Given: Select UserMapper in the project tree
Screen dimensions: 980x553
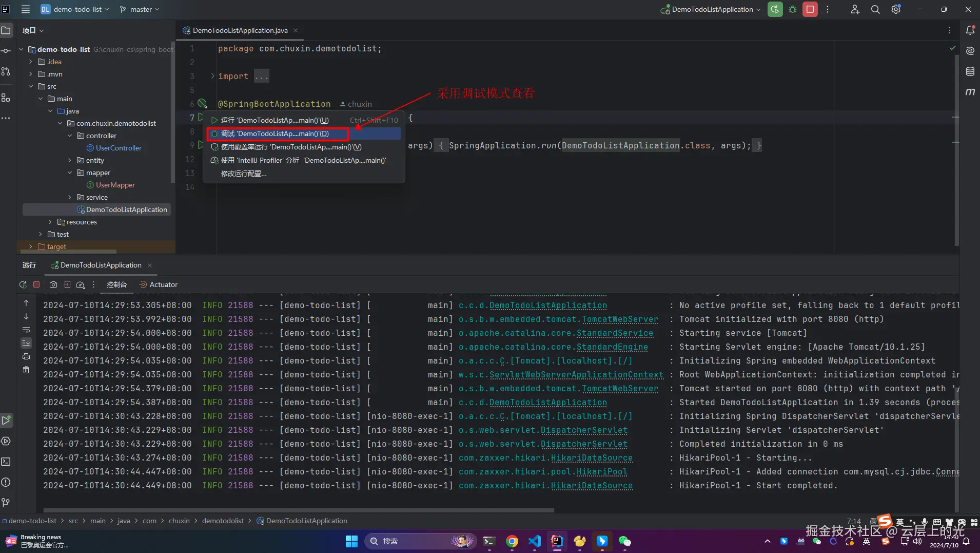Looking at the screenshot, I should pyautogui.click(x=115, y=185).
